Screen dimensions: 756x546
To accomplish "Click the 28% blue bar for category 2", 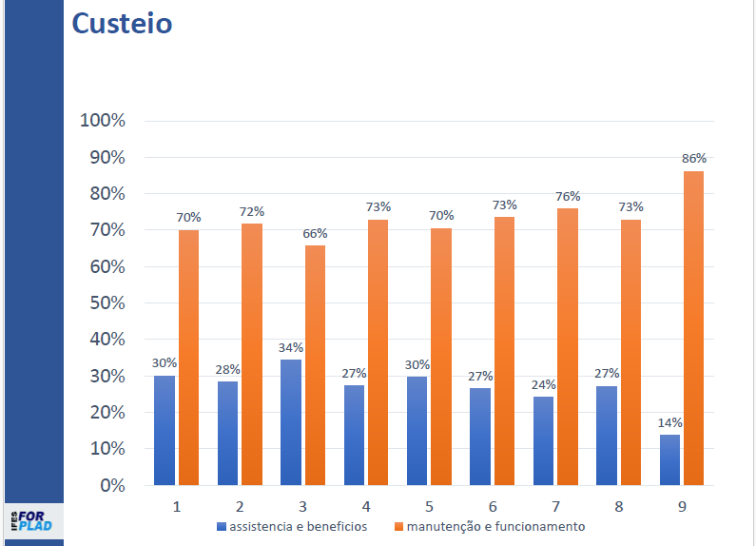I will coord(227,433).
